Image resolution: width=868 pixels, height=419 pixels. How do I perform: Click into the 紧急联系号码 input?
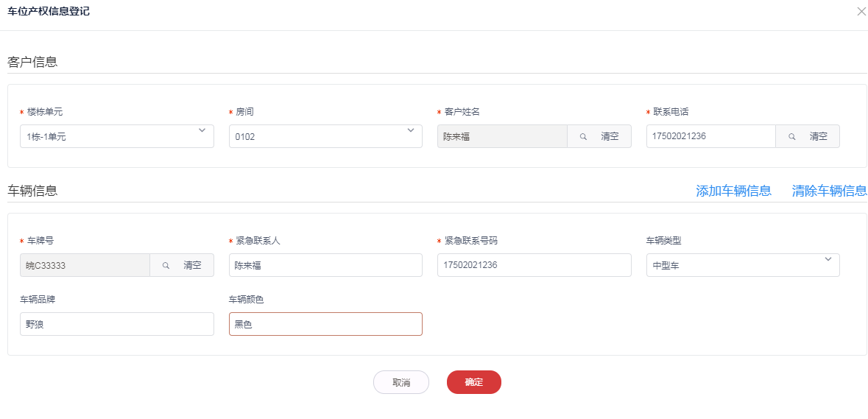(x=534, y=265)
